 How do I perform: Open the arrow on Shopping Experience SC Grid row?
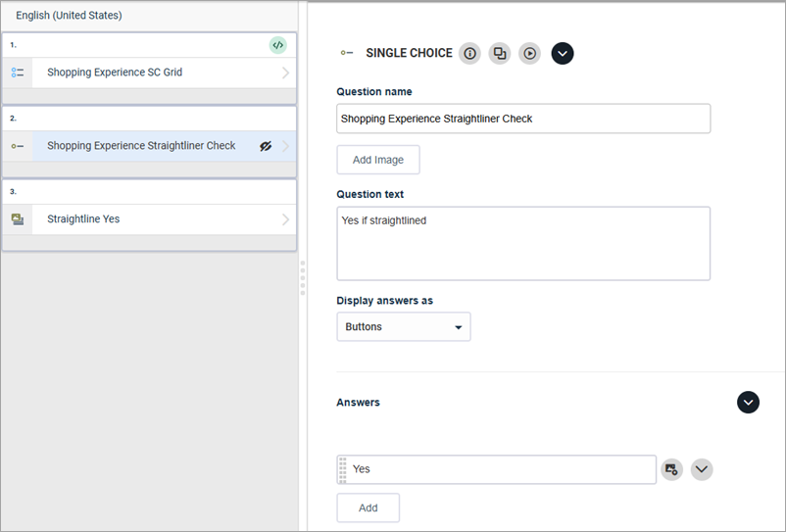click(x=285, y=73)
